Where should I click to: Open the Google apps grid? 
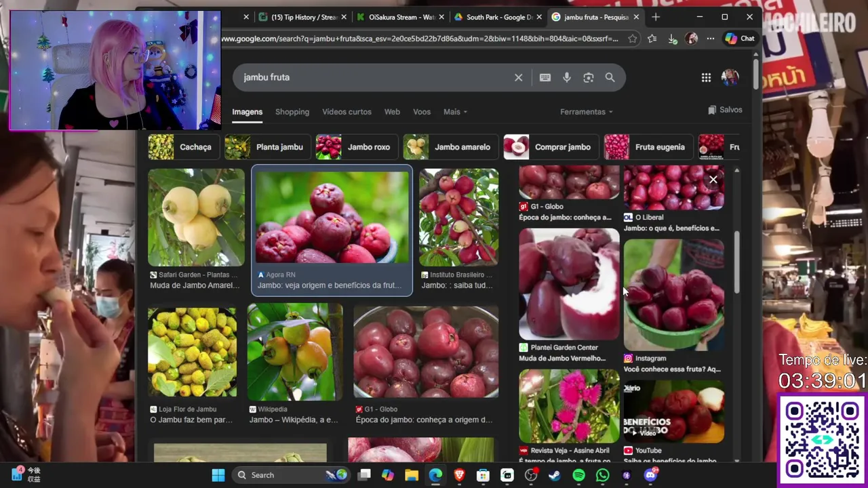706,77
